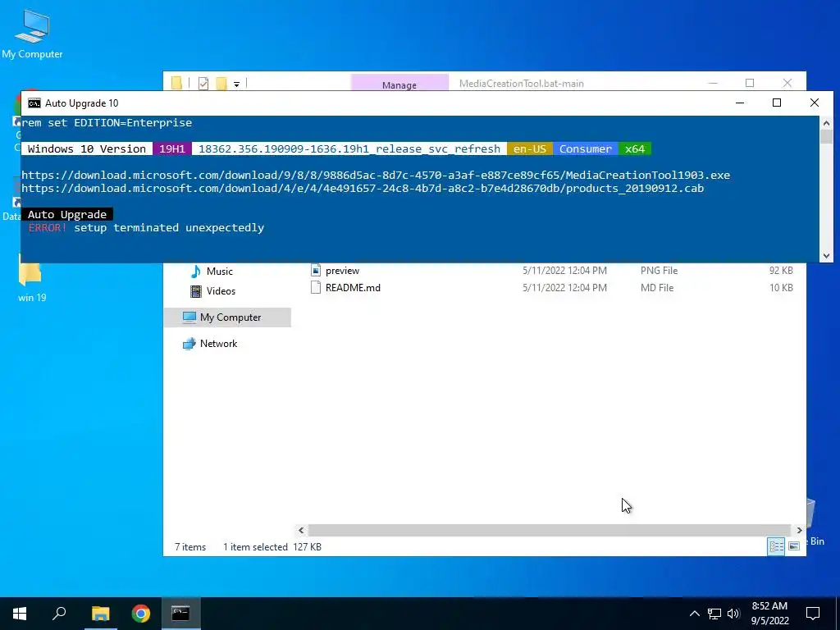Click the products_20190912.cab URL line
Image resolution: width=840 pixels, height=630 pixels.
click(363, 188)
